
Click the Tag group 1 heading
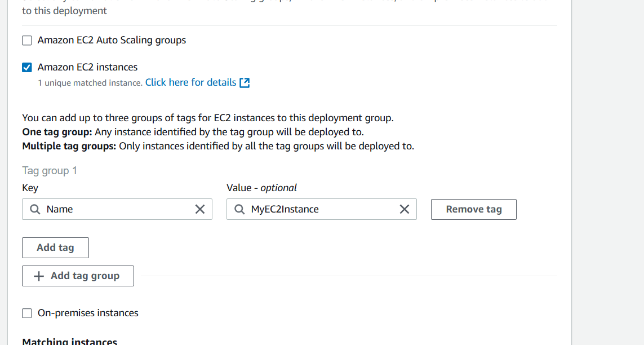(x=50, y=171)
